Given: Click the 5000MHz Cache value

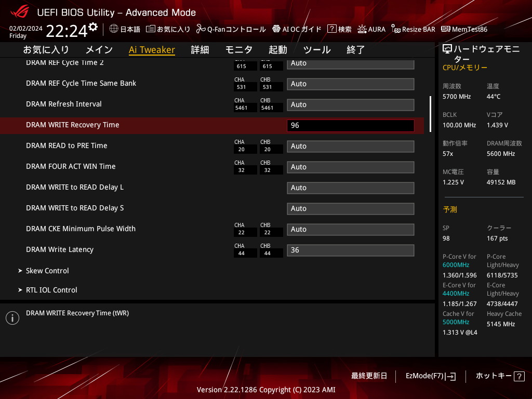Looking at the screenshot, I should [x=456, y=322].
